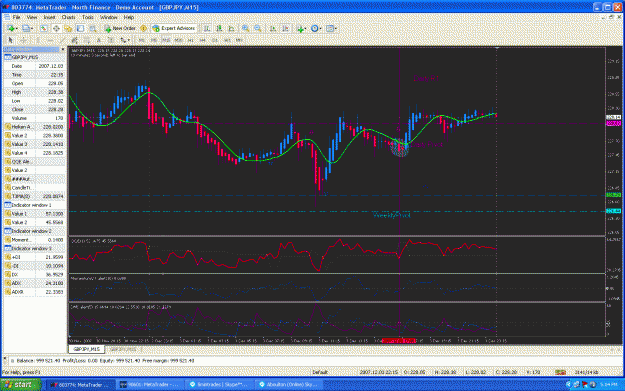
Task: Select the arrow cursor tool
Action: pyautogui.click(x=10, y=40)
